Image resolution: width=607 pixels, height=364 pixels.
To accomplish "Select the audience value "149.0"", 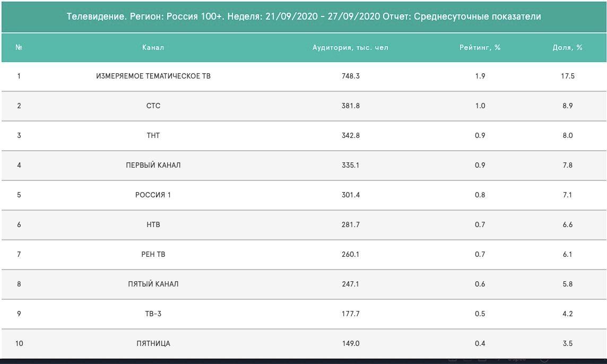I will coord(351,343).
